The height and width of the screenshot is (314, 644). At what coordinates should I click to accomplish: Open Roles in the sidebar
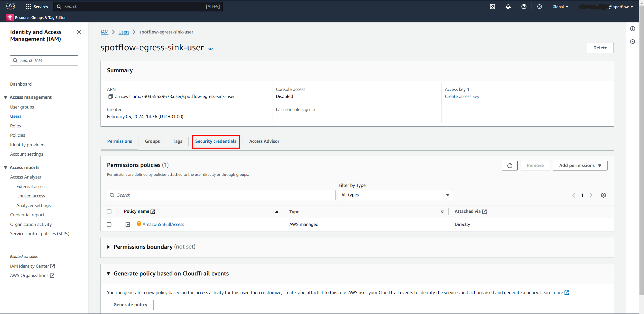(x=15, y=126)
